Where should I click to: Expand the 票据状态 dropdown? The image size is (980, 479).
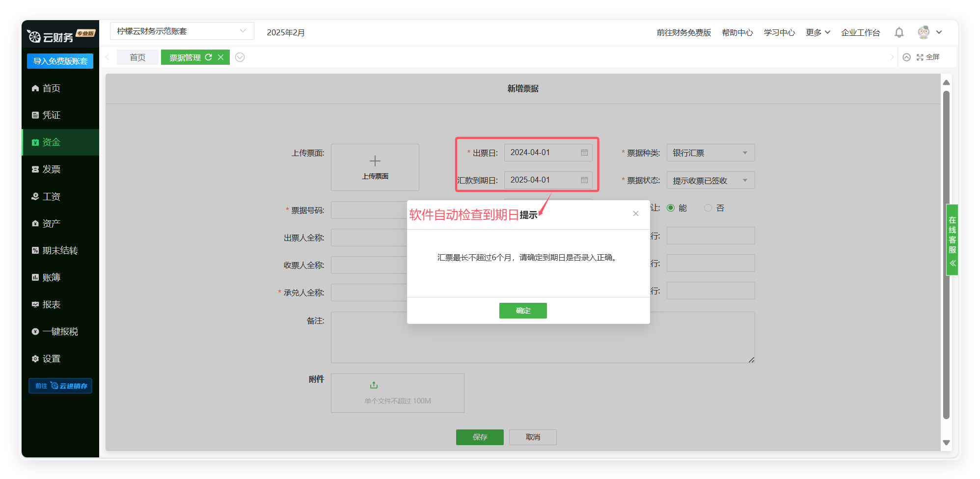[x=744, y=181]
